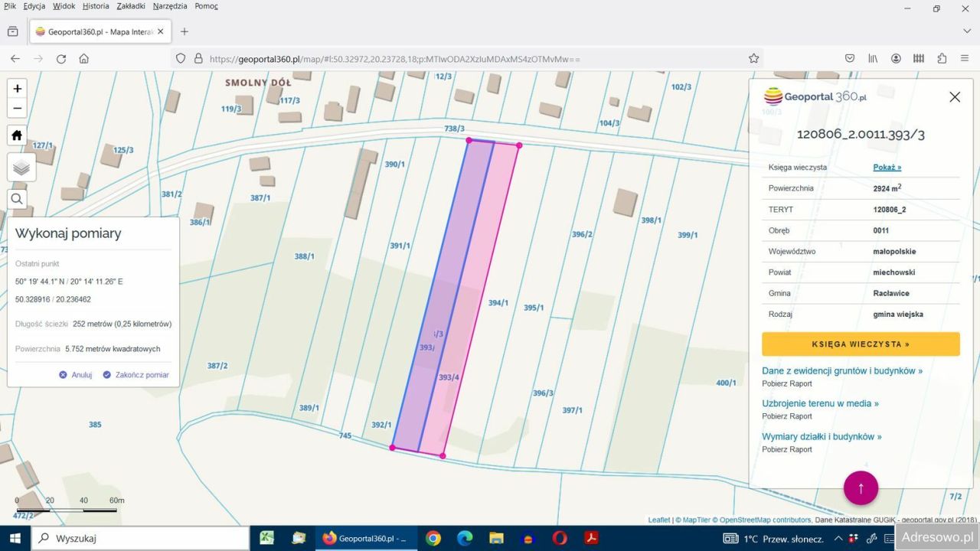
Task: Open a new browser tab
Action: 184,31
